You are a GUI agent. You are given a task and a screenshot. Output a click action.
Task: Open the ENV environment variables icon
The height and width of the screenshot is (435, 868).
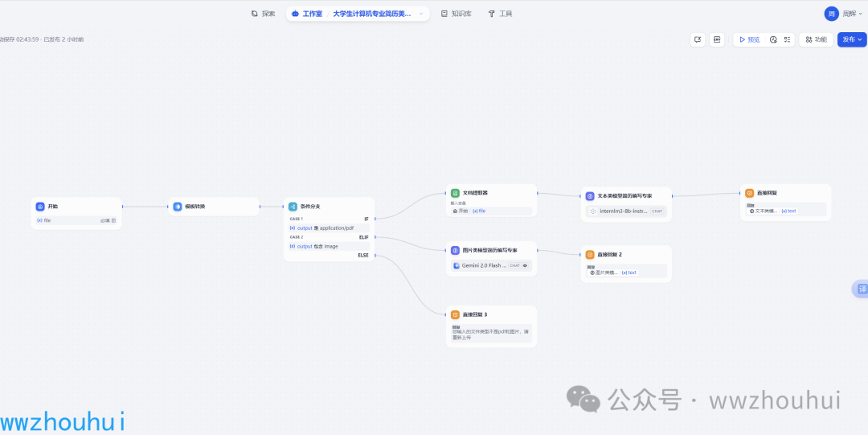(x=716, y=39)
